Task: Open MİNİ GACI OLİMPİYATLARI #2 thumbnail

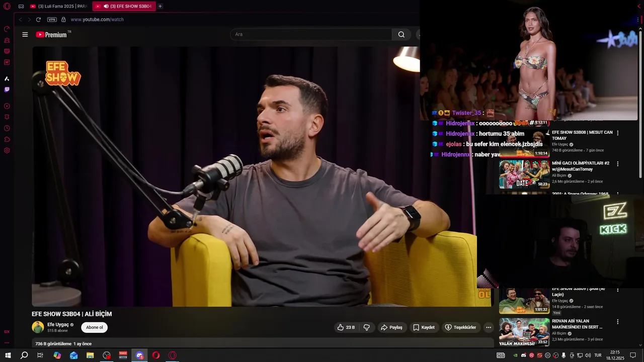Action: 524,174
